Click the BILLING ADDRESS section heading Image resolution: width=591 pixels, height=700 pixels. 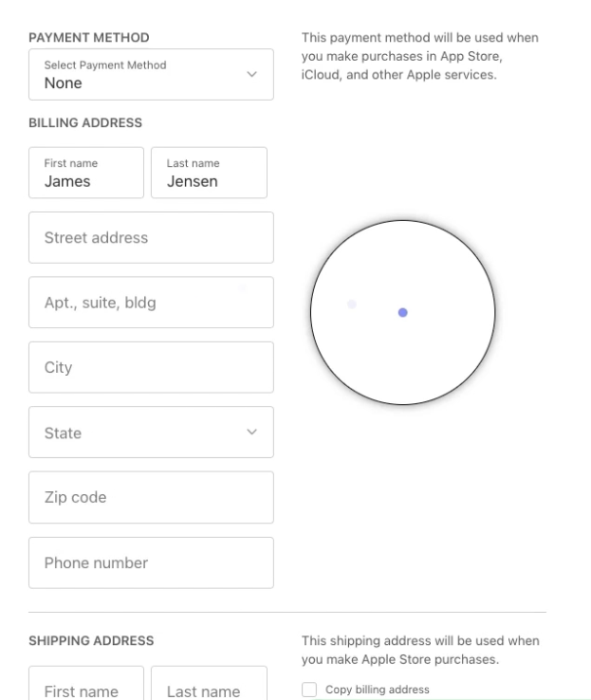85,122
